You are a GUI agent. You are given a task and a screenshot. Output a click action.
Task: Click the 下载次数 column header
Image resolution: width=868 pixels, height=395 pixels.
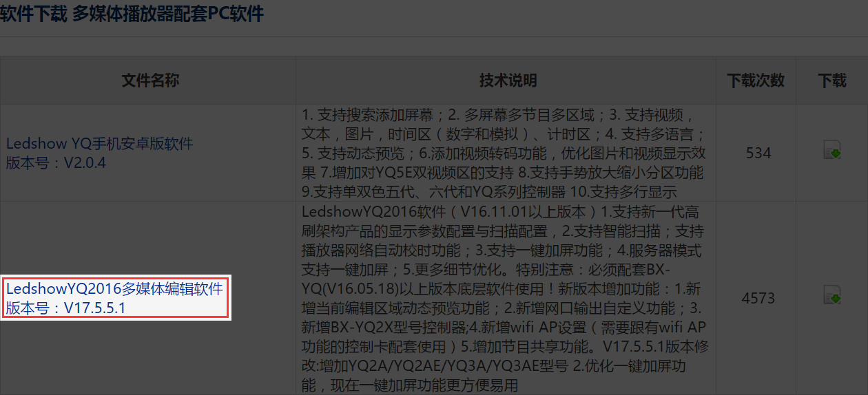[756, 81]
